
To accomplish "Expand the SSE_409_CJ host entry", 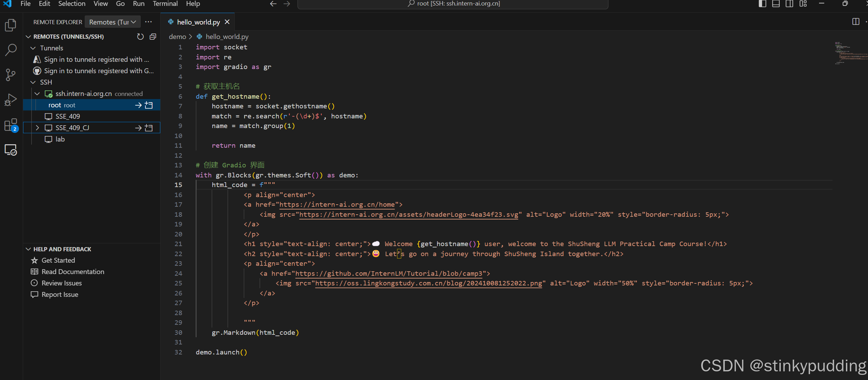I will pos(37,128).
